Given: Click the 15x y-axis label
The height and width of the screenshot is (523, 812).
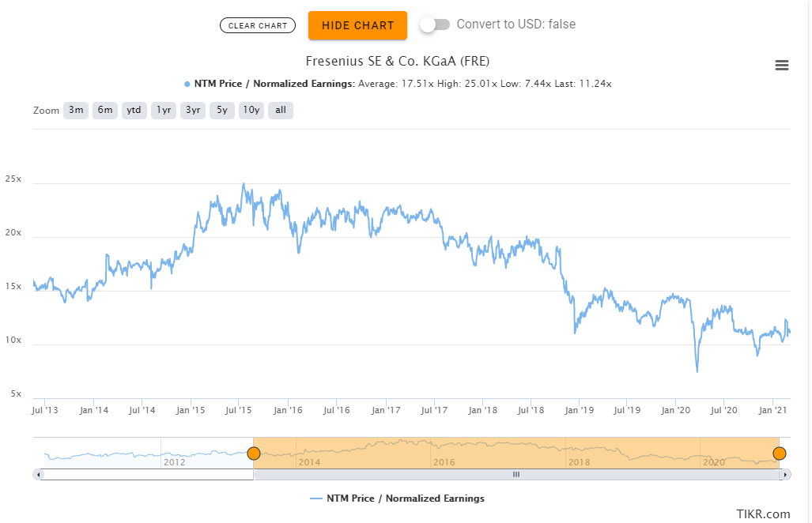Looking at the screenshot, I should pyautogui.click(x=13, y=287).
